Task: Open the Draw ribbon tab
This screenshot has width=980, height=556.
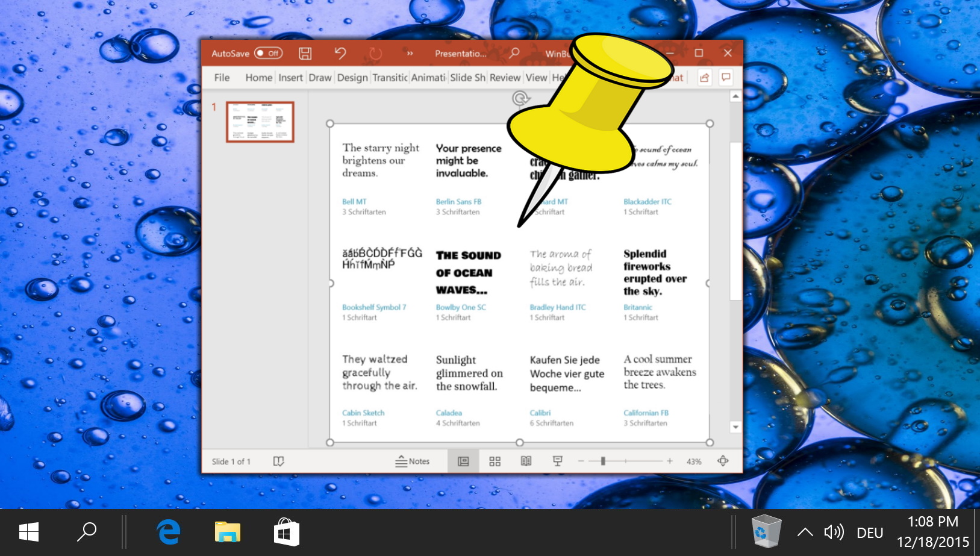Action: click(x=320, y=77)
